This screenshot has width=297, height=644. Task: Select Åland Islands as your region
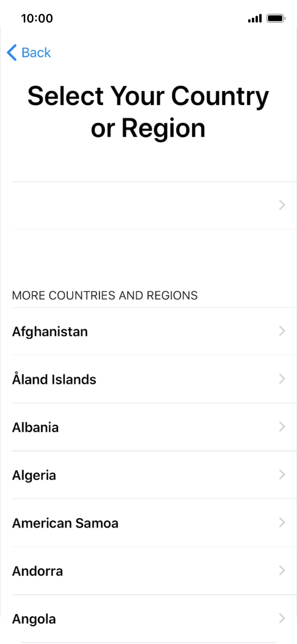click(x=54, y=379)
